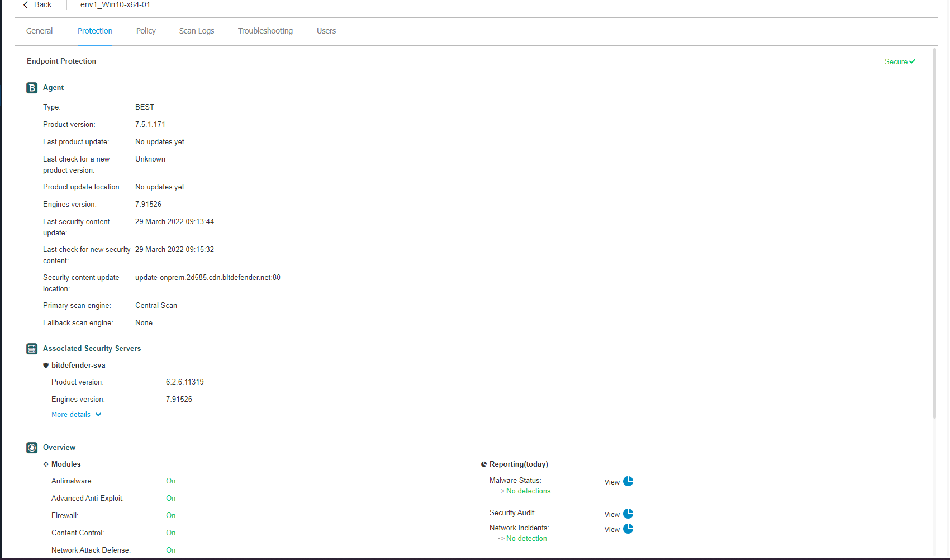950x560 pixels.
Task: Click the bitdefender-sva shield icon
Action: (x=46, y=366)
